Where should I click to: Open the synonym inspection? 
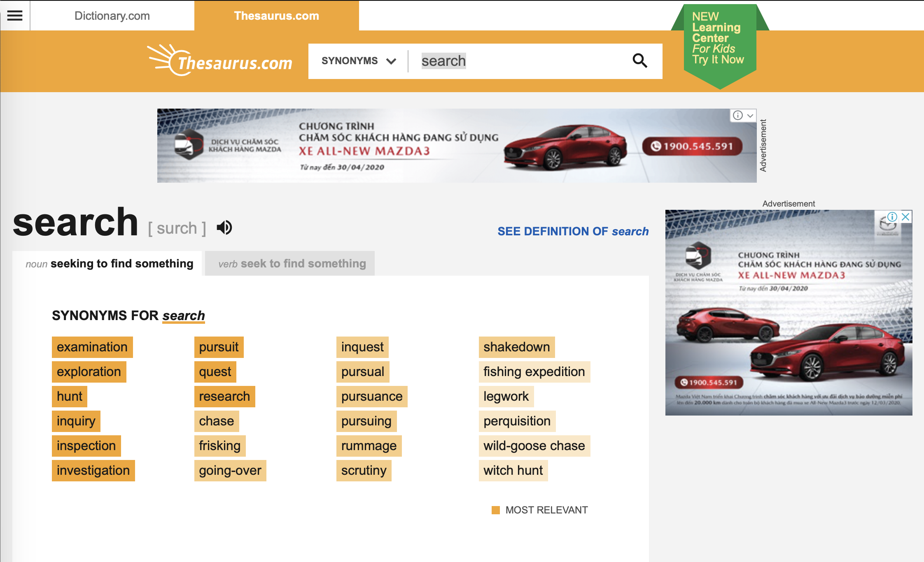point(86,446)
